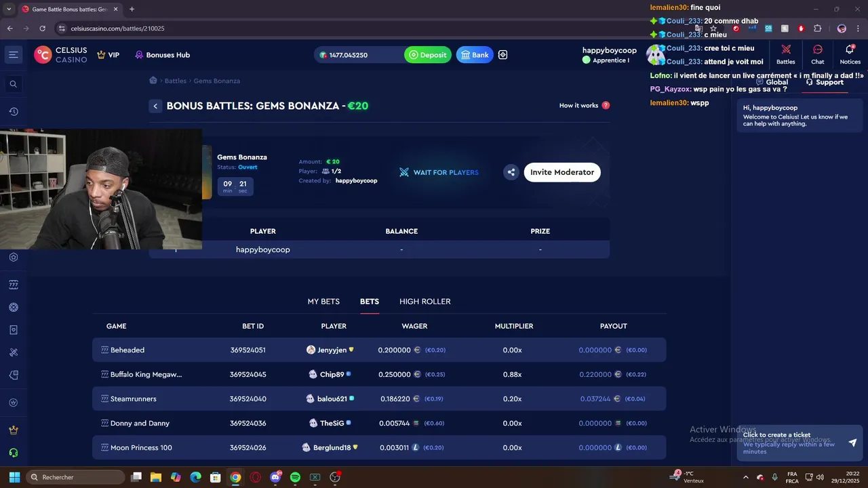The width and height of the screenshot is (868, 488).
Task: Select the Bets tab
Action: click(x=370, y=302)
